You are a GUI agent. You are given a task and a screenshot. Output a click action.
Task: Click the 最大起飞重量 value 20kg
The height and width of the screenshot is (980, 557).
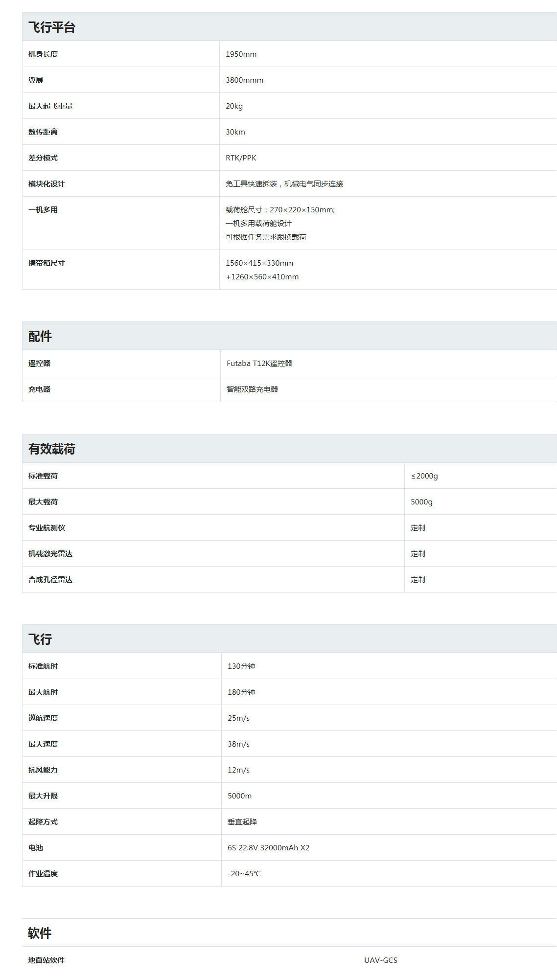click(234, 106)
